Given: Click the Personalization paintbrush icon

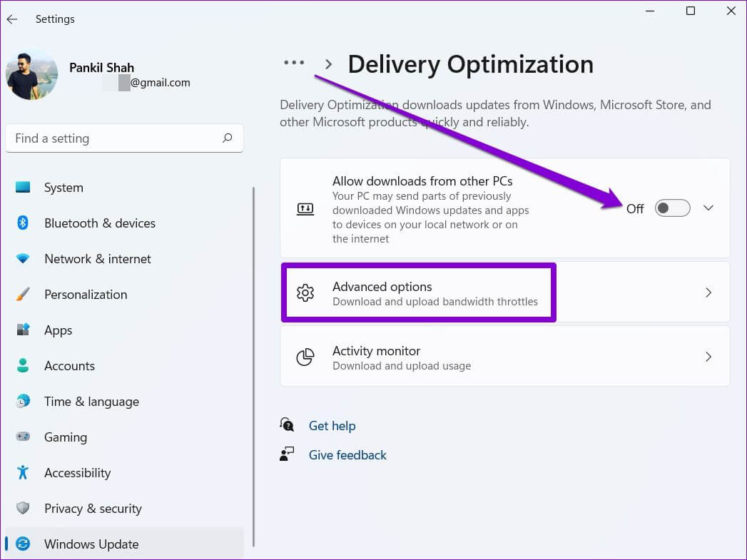Looking at the screenshot, I should 23,295.
